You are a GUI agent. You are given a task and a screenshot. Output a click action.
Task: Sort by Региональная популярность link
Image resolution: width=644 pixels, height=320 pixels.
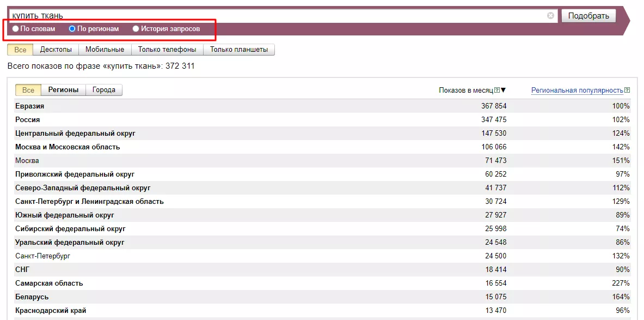click(576, 90)
